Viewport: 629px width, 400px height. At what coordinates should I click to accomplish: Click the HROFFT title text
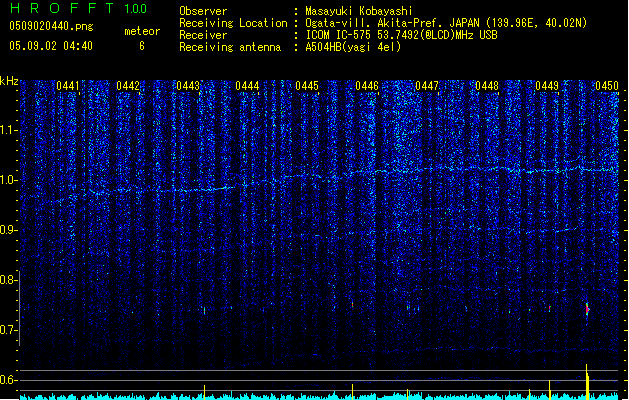click(x=60, y=9)
